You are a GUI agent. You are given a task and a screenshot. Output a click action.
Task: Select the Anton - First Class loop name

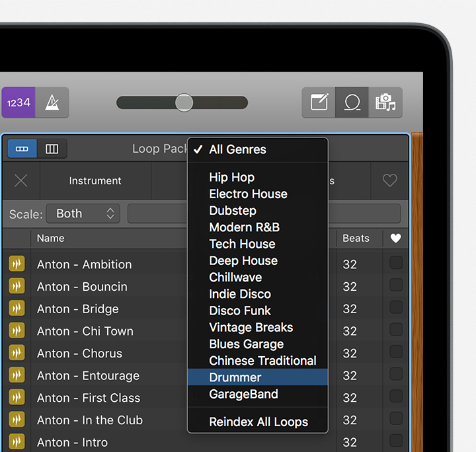(89, 398)
